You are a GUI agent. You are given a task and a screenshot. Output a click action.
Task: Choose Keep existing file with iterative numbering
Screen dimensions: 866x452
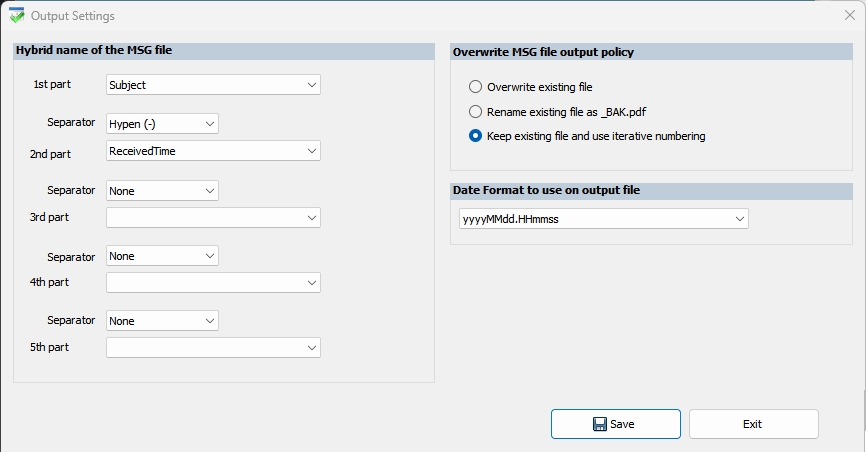click(x=476, y=136)
